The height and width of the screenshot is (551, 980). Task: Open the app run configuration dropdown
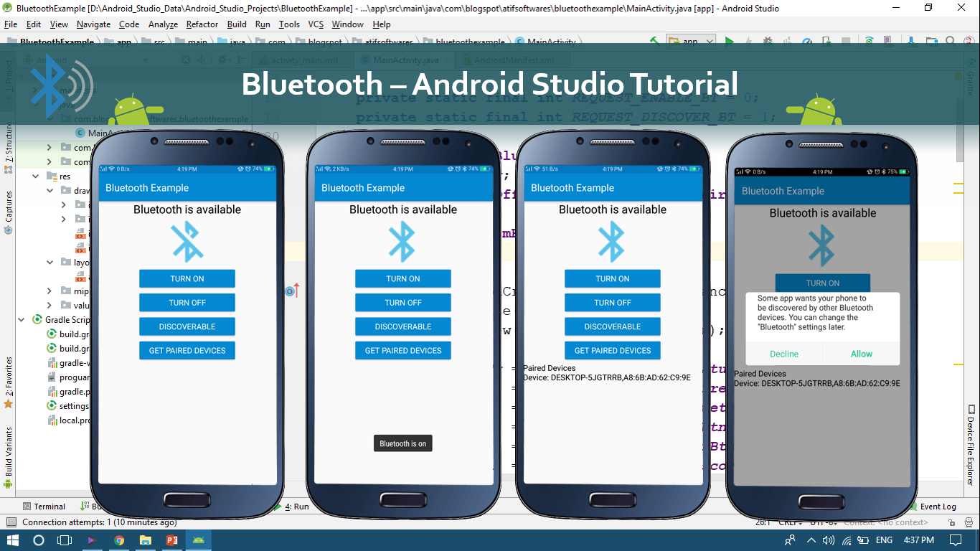691,41
